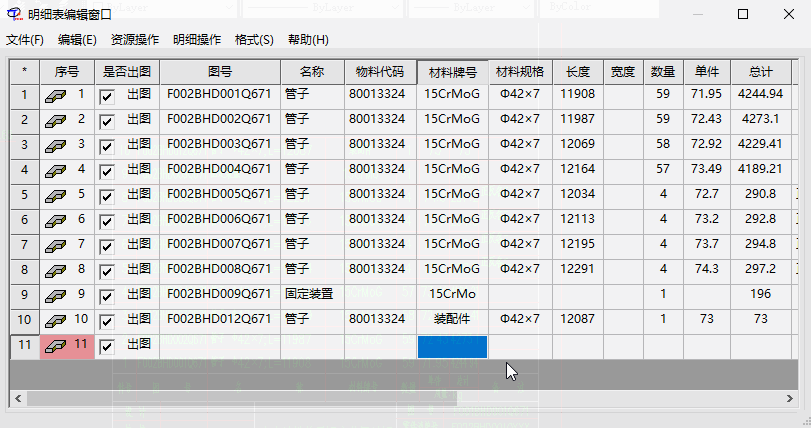Open the 格式(S) menu
This screenshot has height=428, width=811.
[254, 40]
